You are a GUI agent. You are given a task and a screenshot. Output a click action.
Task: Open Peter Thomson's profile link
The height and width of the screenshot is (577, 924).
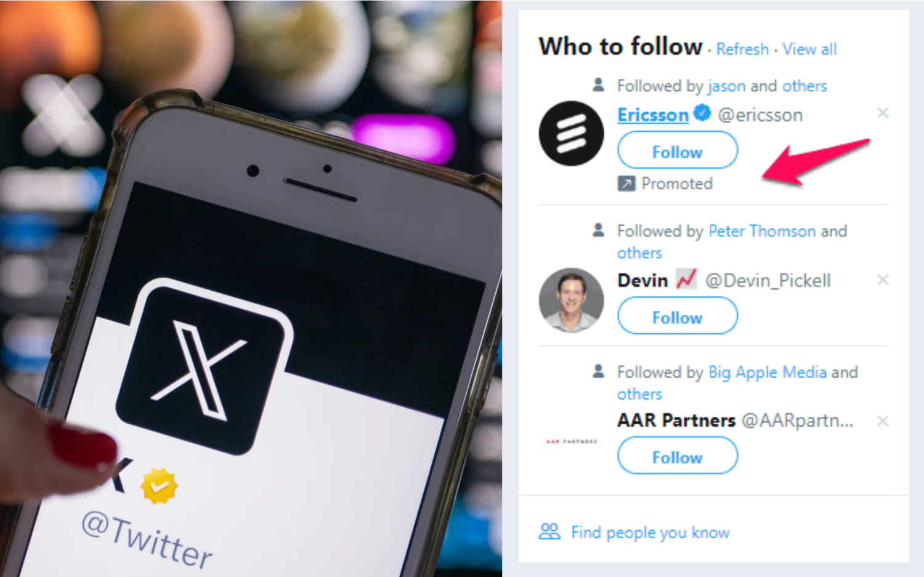(x=762, y=231)
